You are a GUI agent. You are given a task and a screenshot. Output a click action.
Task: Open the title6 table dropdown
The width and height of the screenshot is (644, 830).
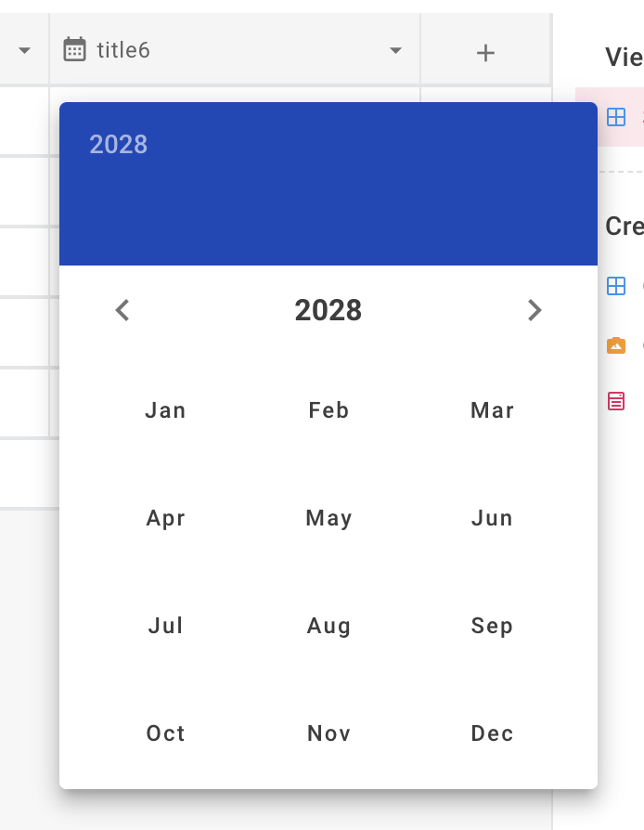click(396, 51)
